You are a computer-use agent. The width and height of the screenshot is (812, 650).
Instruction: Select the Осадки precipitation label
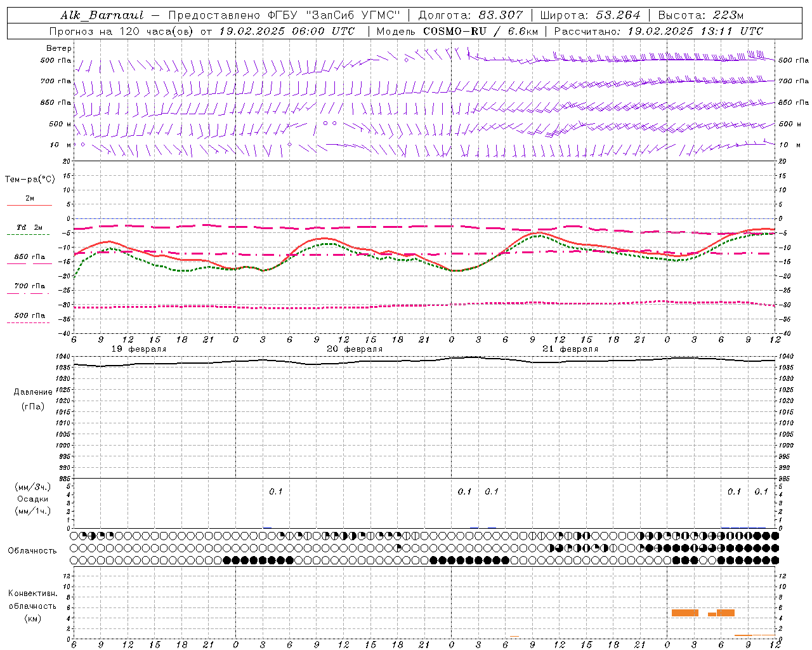pyautogui.click(x=33, y=499)
